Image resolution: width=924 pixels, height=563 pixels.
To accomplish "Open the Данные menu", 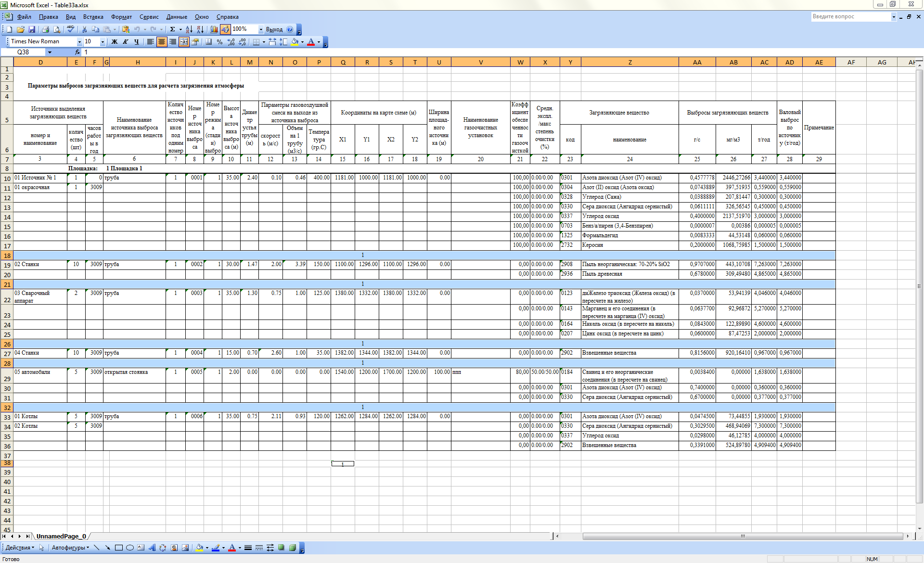I will 177,17.
